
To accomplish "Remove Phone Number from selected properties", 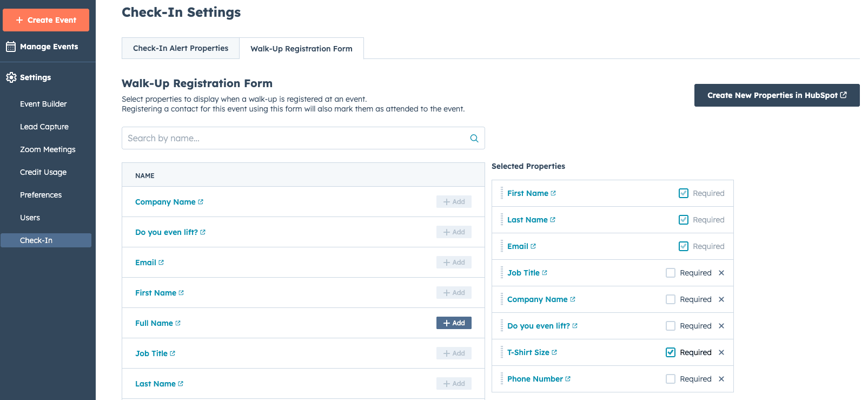I will 721,379.
